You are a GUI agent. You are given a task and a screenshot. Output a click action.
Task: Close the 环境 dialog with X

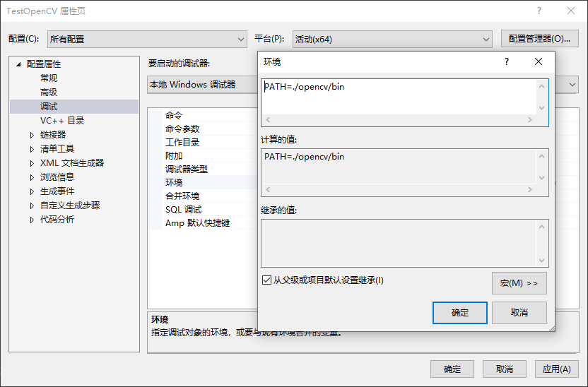[x=538, y=61]
